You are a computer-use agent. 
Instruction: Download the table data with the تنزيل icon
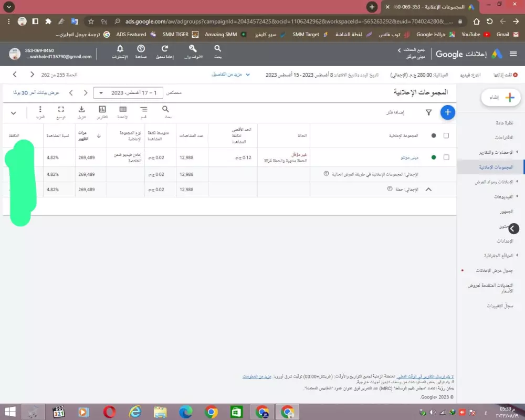click(x=81, y=111)
